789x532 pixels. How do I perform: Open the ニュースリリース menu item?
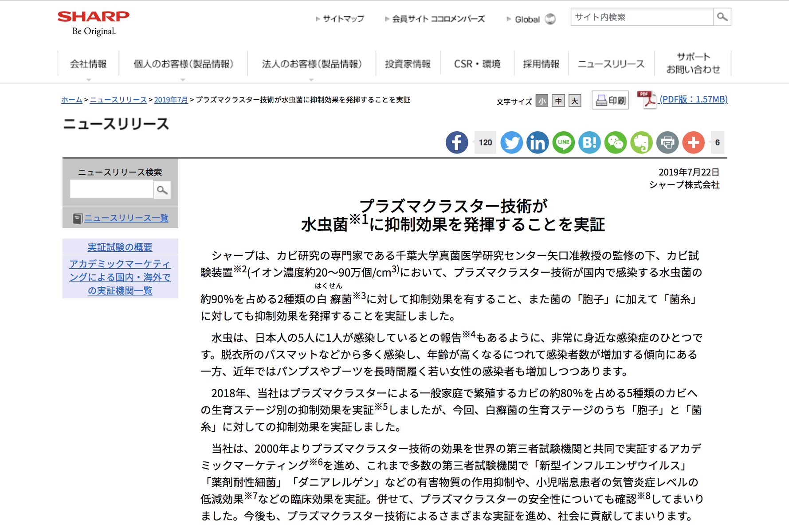(611, 64)
